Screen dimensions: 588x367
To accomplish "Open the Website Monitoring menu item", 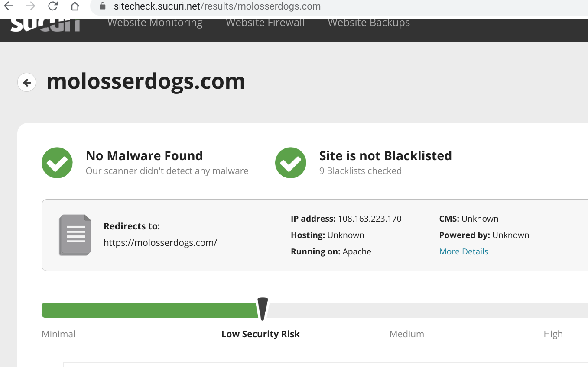I will [155, 23].
